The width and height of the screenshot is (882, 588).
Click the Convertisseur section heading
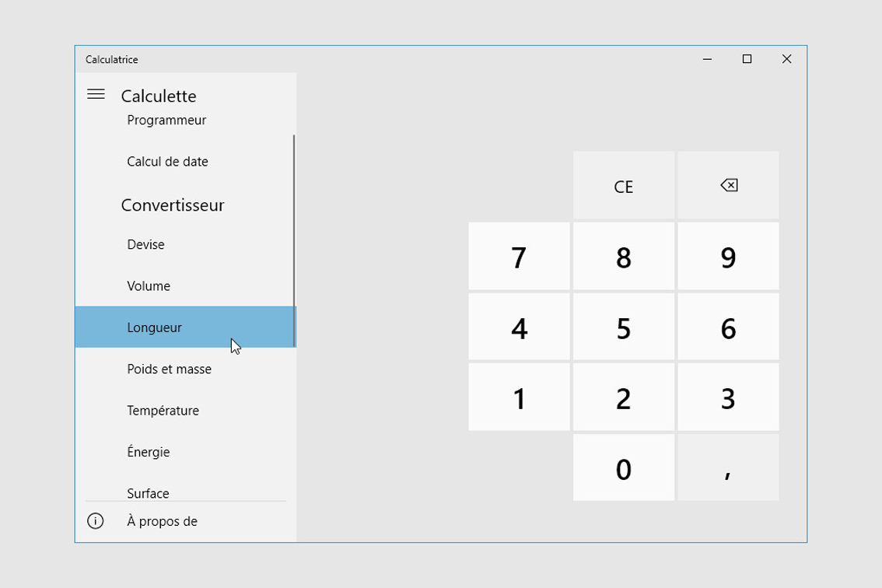(x=173, y=205)
